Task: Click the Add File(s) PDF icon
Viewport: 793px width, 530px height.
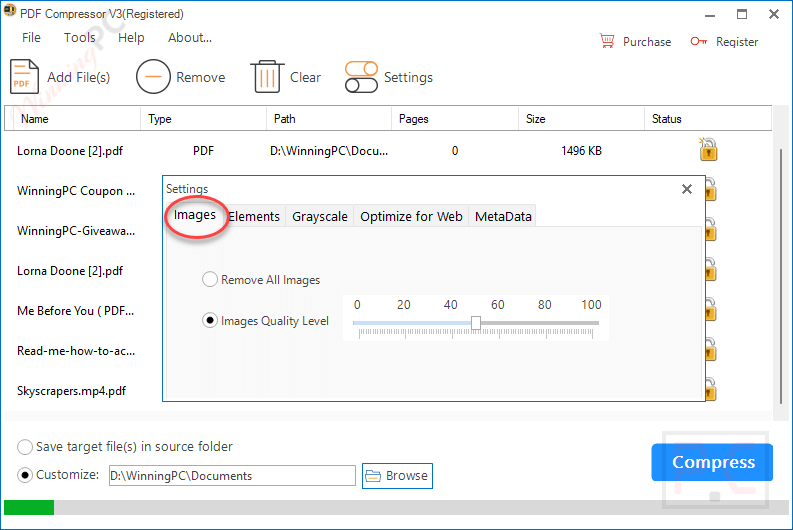Action: tap(24, 77)
